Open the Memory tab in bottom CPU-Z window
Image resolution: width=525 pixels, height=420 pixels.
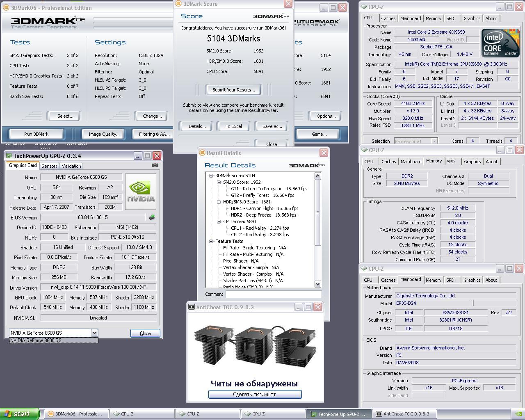click(x=434, y=280)
